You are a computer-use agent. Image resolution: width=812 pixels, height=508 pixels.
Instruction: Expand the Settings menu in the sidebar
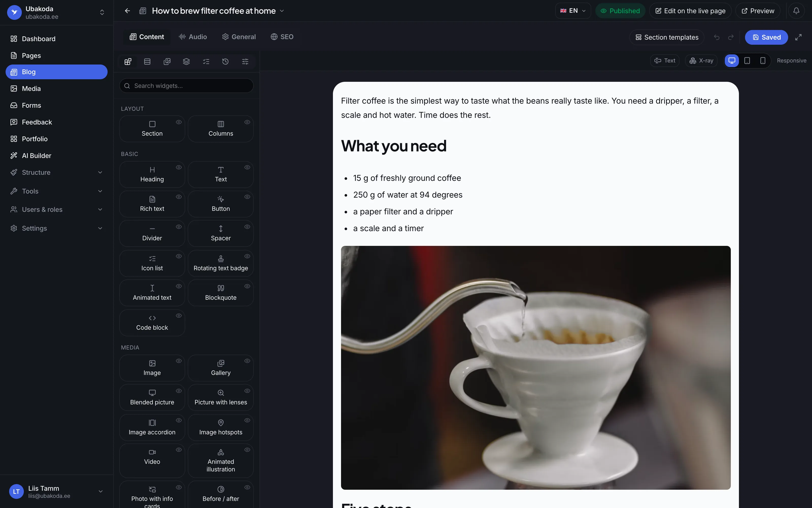pyautogui.click(x=56, y=228)
